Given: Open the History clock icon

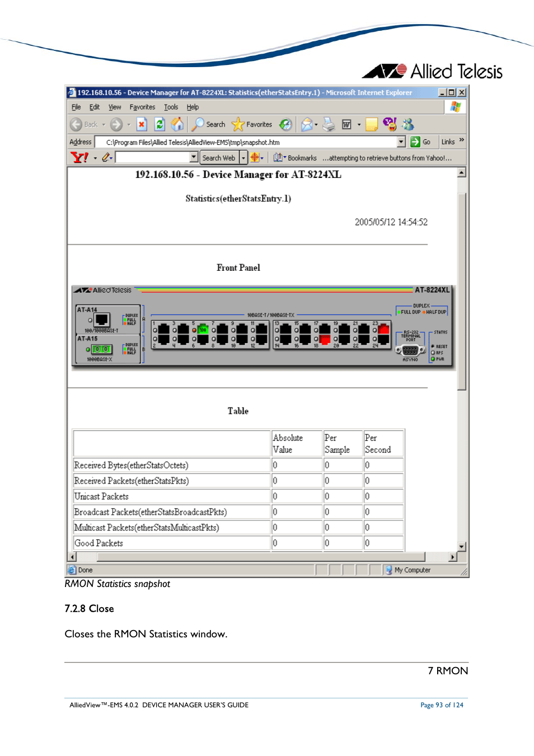Looking at the screenshot, I should click(285, 124).
